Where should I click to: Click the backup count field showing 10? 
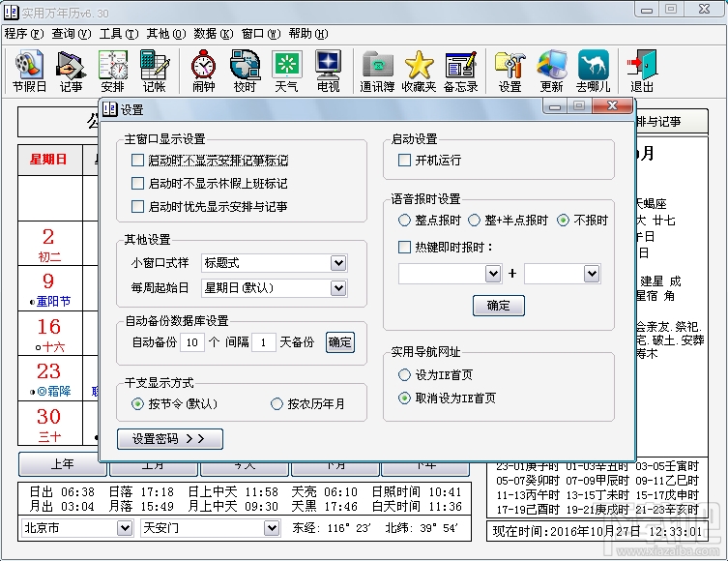pyautogui.click(x=192, y=342)
